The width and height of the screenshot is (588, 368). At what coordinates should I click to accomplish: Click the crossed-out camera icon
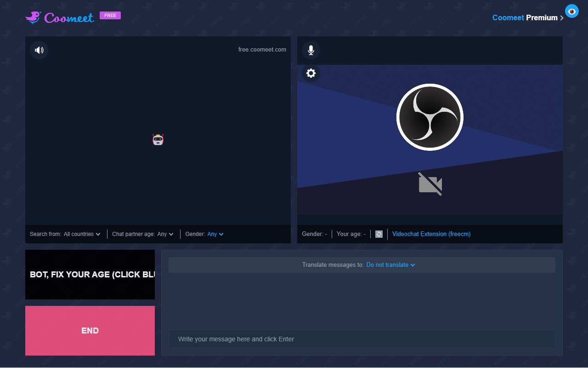430,184
